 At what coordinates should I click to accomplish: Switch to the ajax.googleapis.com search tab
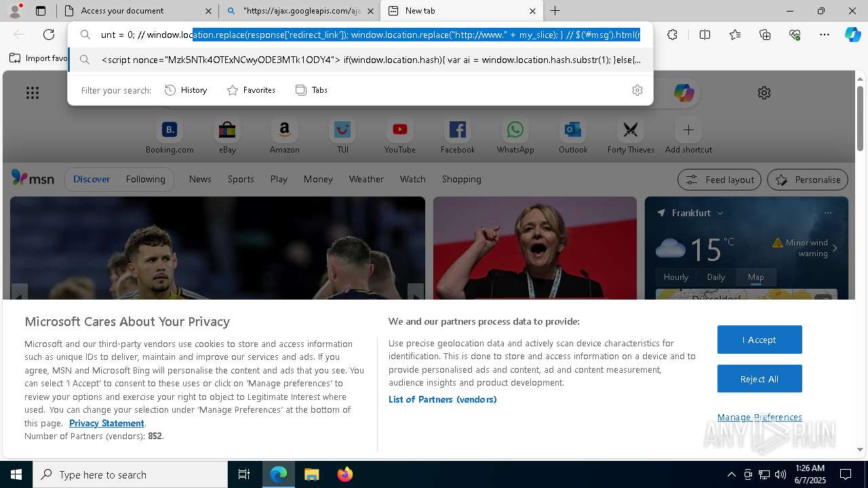[300, 11]
